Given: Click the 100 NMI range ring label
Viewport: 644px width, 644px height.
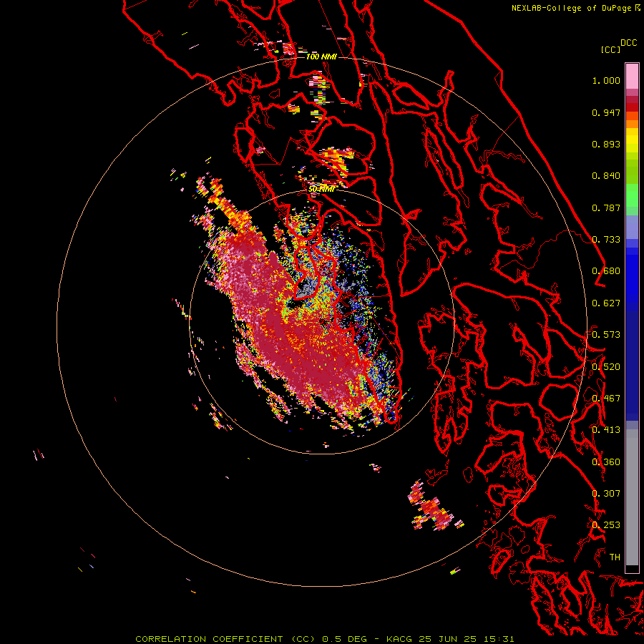Looking at the screenshot, I should click(321, 57).
